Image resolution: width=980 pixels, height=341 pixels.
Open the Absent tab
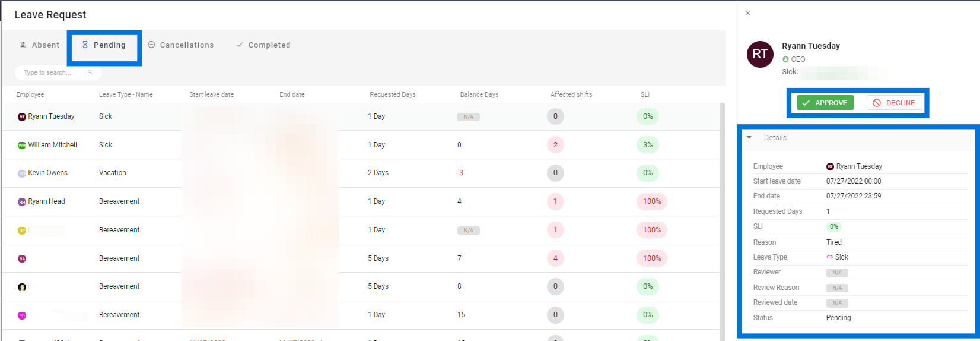point(40,45)
